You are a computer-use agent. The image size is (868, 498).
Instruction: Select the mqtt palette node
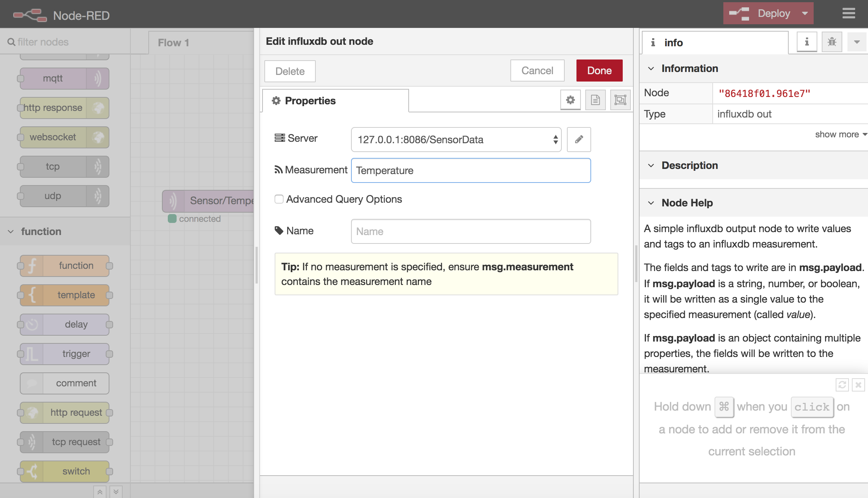tap(65, 79)
